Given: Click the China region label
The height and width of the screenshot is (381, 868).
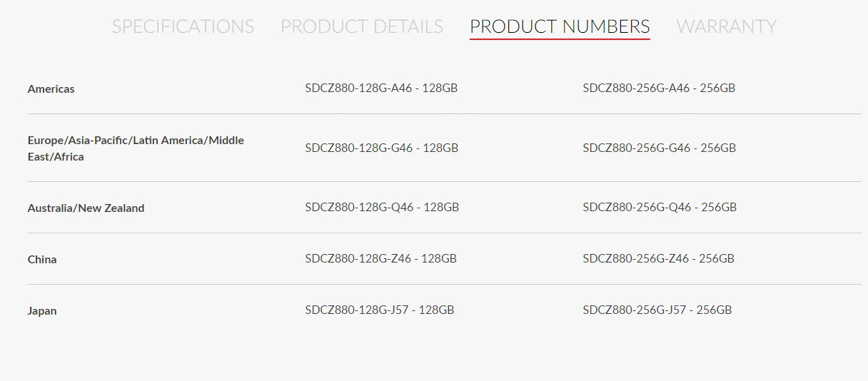Looking at the screenshot, I should pyautogui.click(x=42, y=260).
